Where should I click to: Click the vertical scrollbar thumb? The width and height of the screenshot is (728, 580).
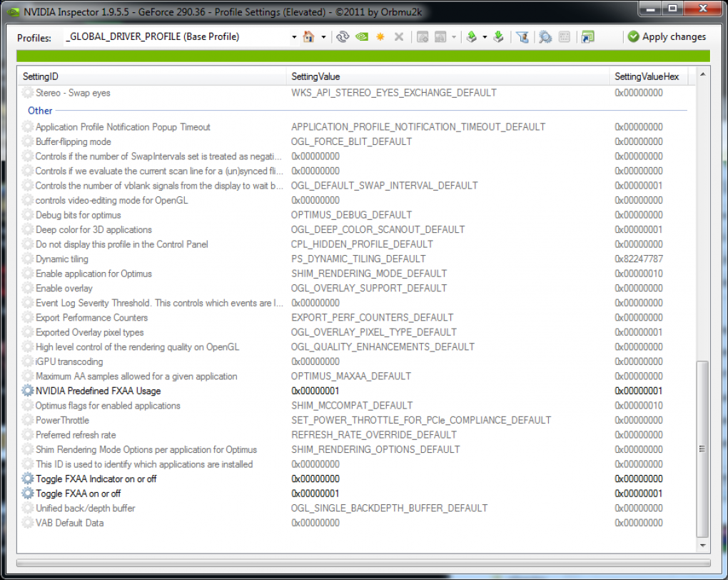pos(702,449)
